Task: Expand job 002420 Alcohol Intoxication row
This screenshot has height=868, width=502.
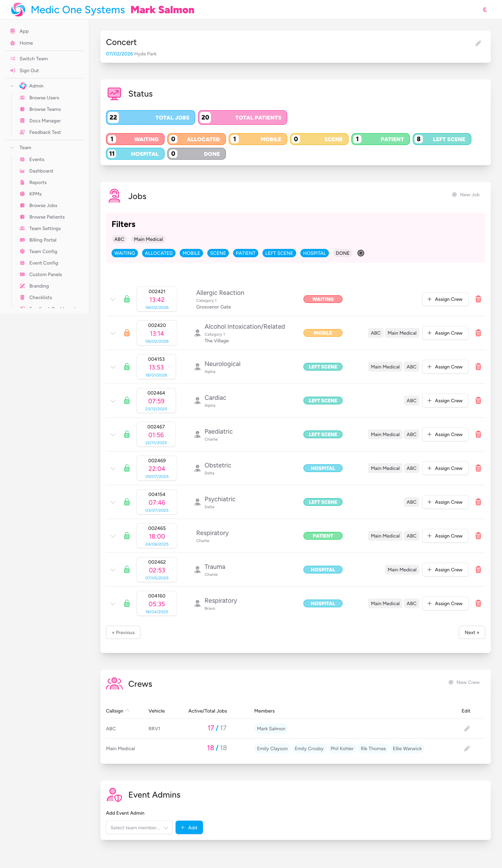Action: coord(113,333)
